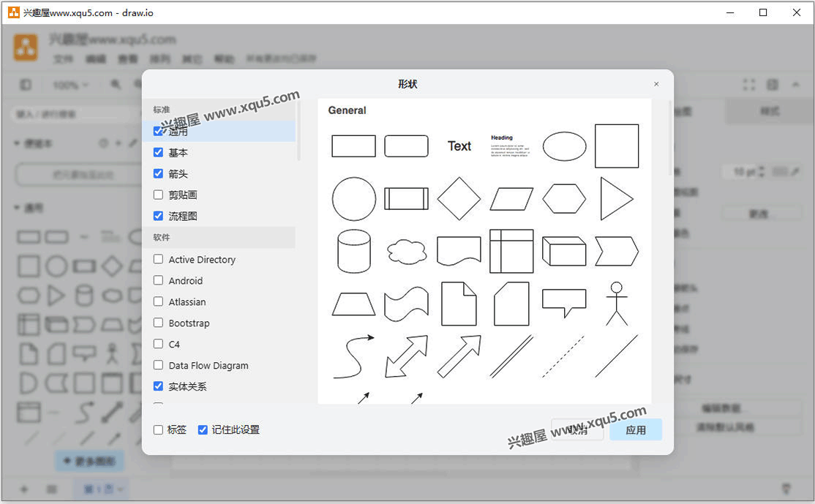The height and width of the screenshot is (504, 815).
Task: Select the Trapezoid shape in preview
Action: pos(353,304)
